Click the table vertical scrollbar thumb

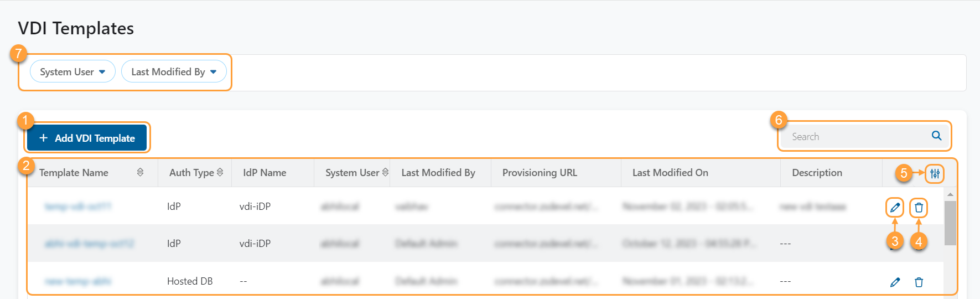click(x=950, y=223)
